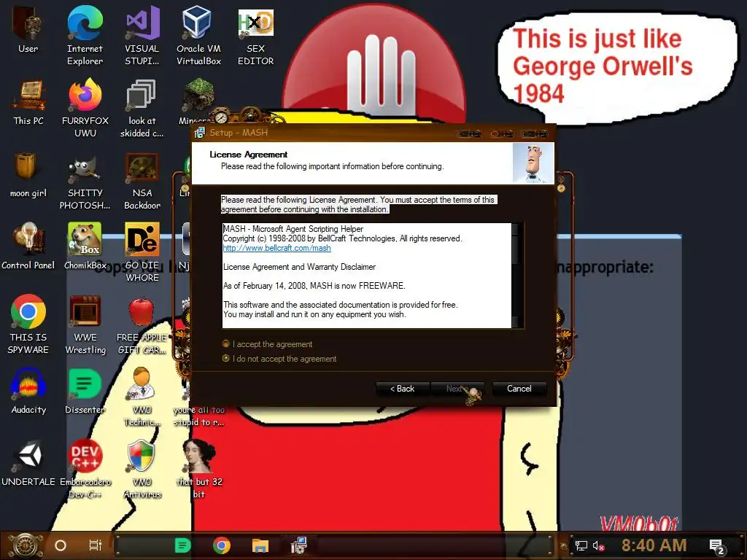Click the < Back button in setup
This screenshot has width=747, height=560.
pyautogui.click(x=403, y=389)
